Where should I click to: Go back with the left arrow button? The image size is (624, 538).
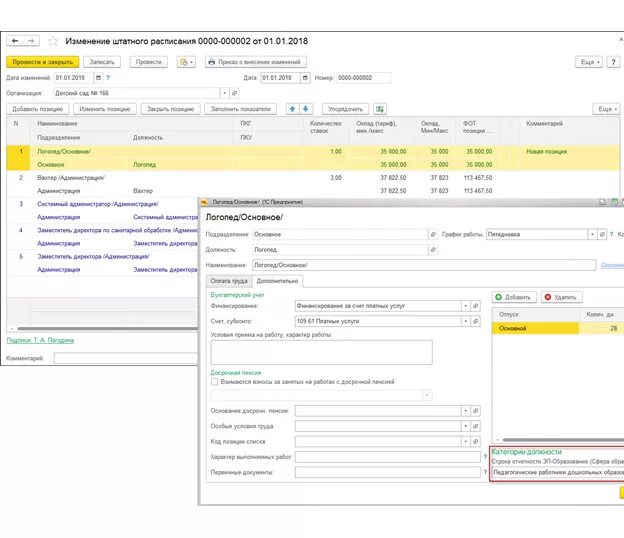15,41
